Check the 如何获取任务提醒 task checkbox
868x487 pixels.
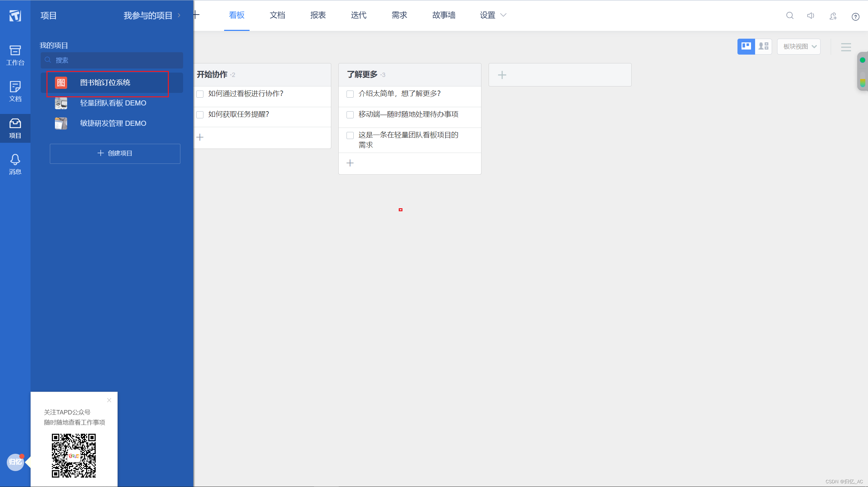click(x=200, y=115)
